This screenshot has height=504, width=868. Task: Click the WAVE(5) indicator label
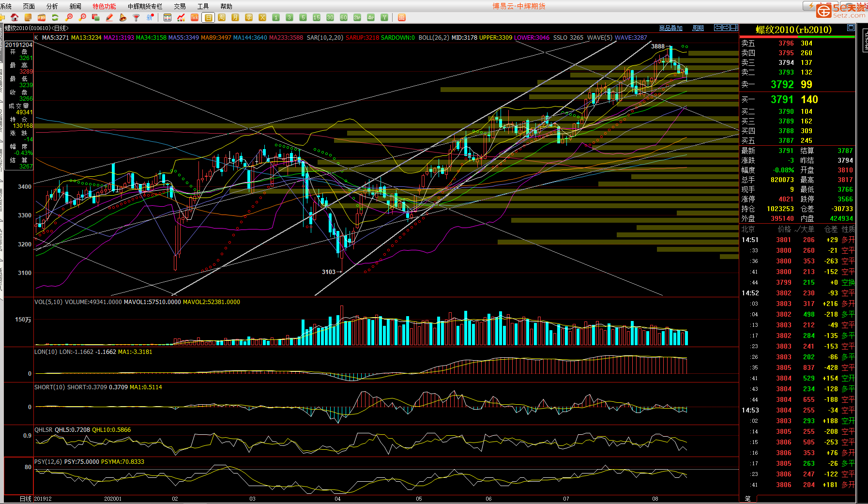(x=600, y=38)
